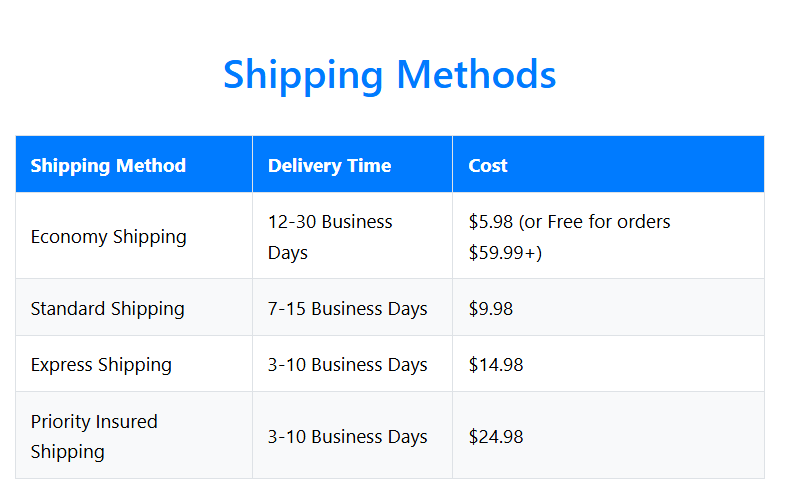
Task: Click the Delivery Time column header
Action: 329,165
